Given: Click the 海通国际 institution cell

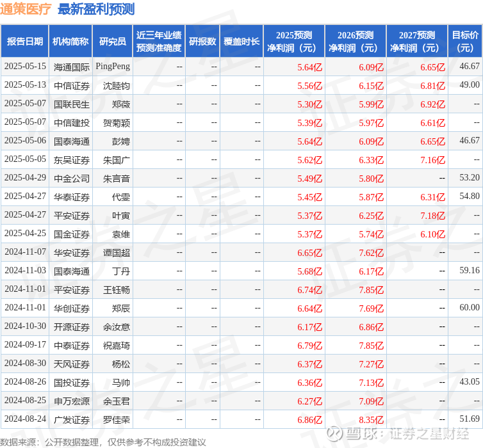Looking at the screenshot, I should [x=72, y=67].
